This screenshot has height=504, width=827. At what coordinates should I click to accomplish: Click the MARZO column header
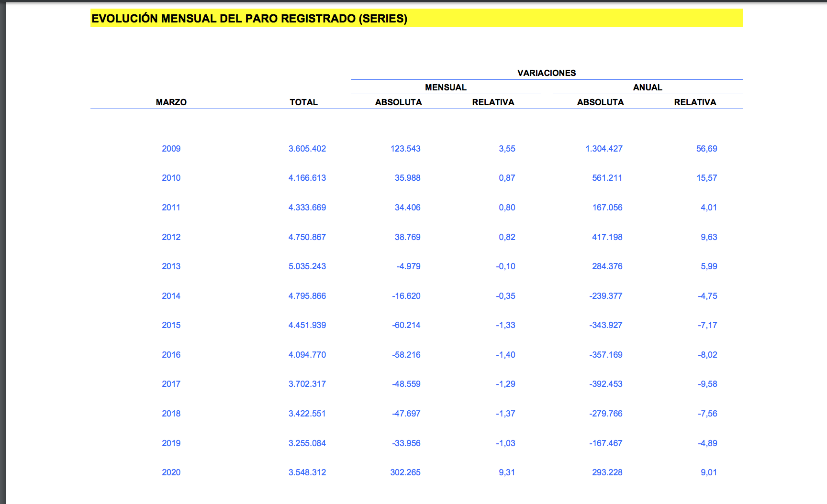pos(171,102)
